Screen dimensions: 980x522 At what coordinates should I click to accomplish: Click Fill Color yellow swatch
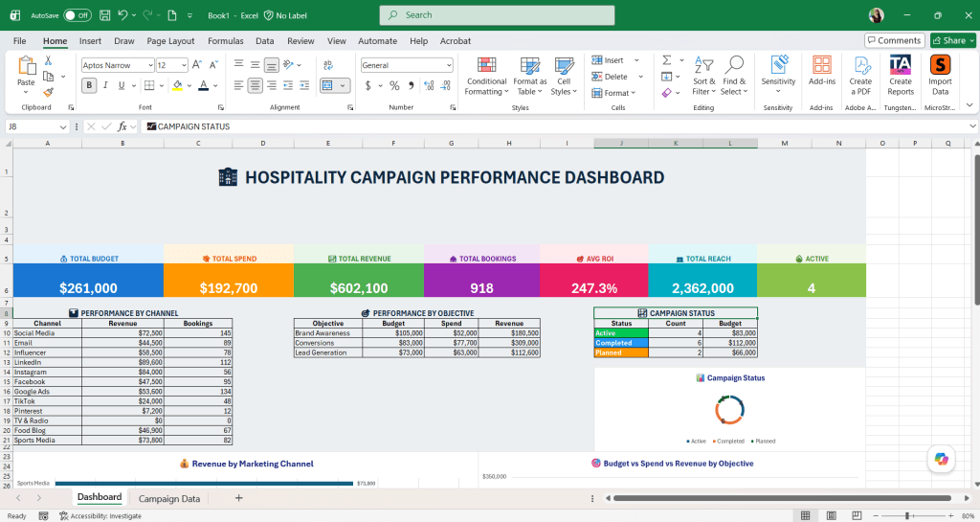[177, 85]
